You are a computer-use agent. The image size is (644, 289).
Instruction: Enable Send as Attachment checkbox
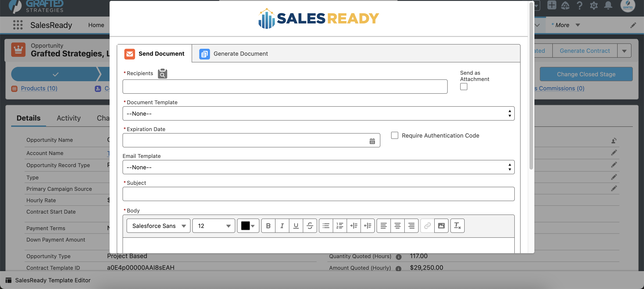(x=464, y=87)
